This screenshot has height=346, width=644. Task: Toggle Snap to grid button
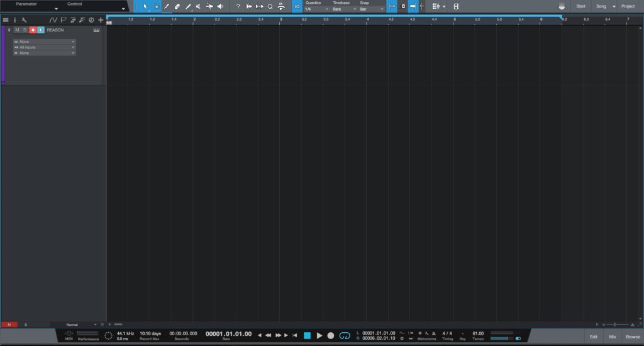click(392, 6)
